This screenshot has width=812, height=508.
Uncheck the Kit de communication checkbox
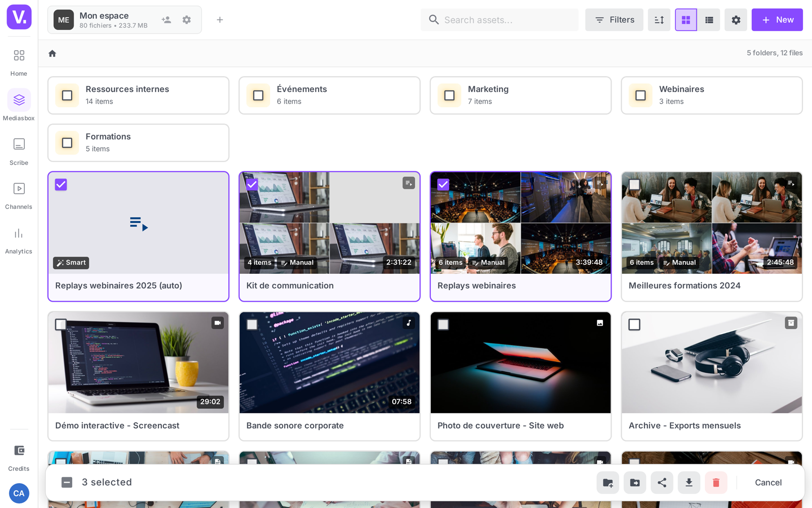coord(252,184)
